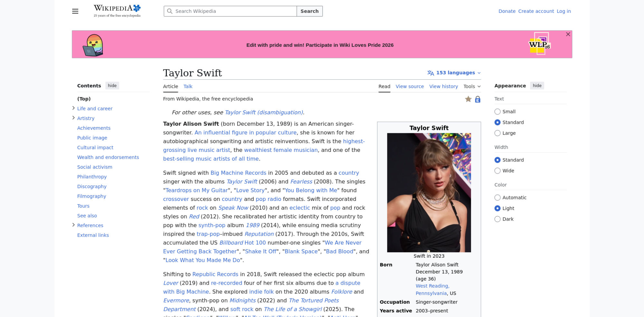This screenshot has width=644, height=317.
Task: Click the WLP26 logo in banner
Action: tap(540, 44)
